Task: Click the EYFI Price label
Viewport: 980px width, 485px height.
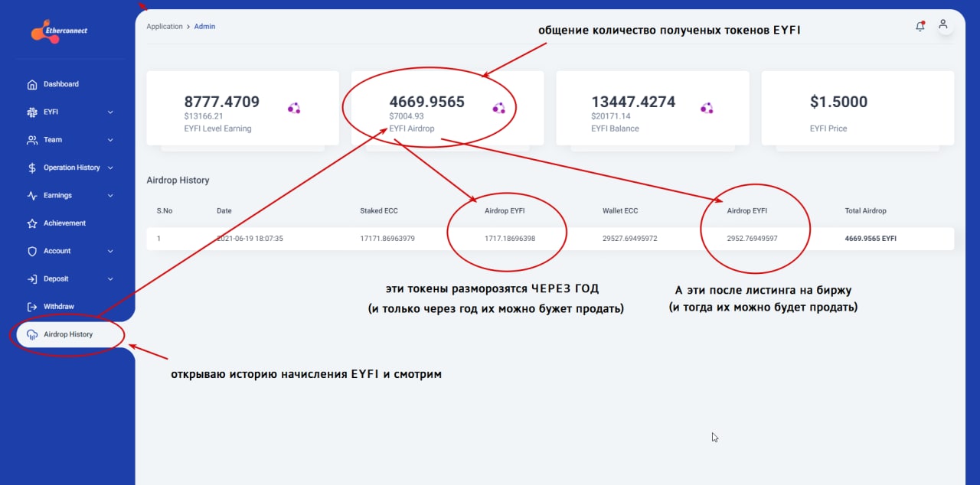Action: 828,129
